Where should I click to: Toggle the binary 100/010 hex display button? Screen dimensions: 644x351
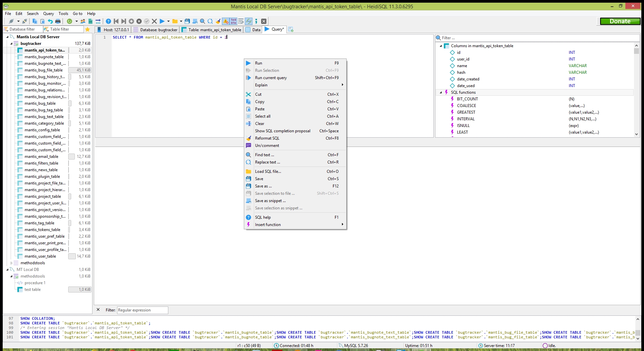(234, 21)
